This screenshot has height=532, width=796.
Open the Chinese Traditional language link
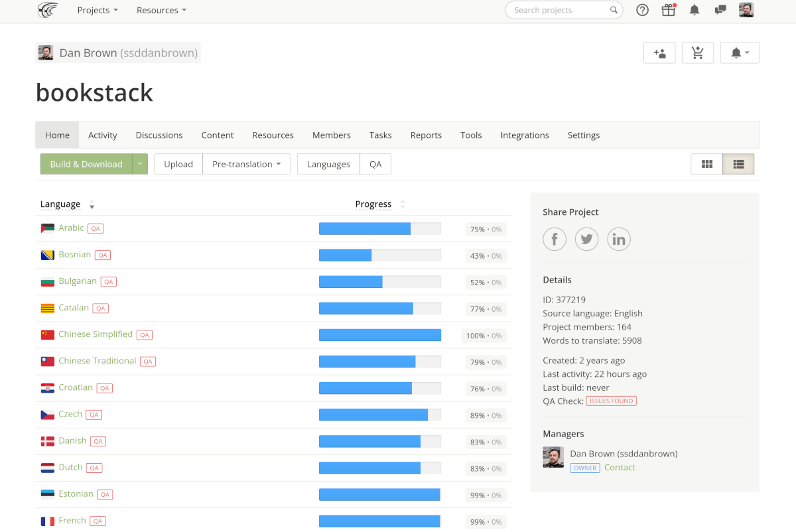(98, 361)
